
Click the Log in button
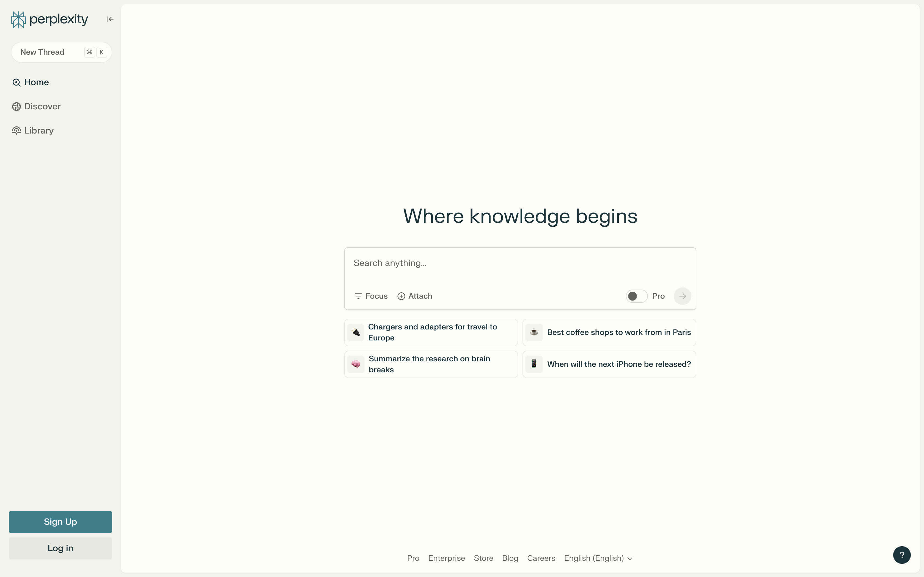click(x=60, y=548)
